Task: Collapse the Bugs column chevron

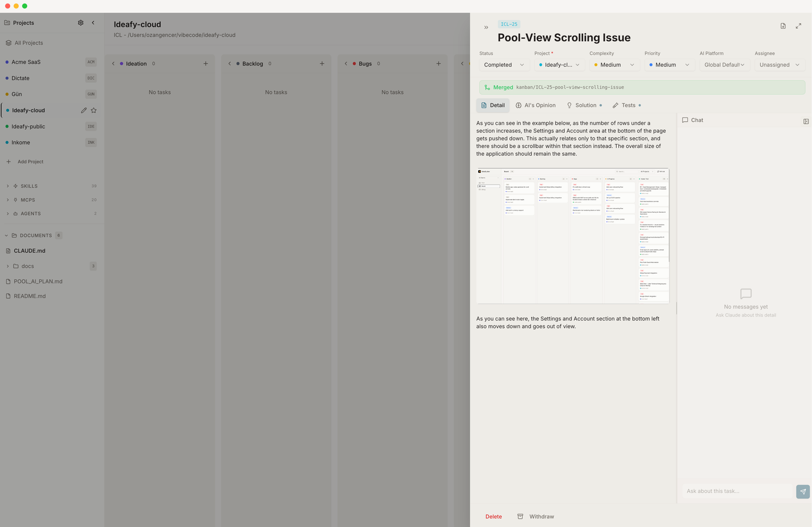Action: click(346, 64)
